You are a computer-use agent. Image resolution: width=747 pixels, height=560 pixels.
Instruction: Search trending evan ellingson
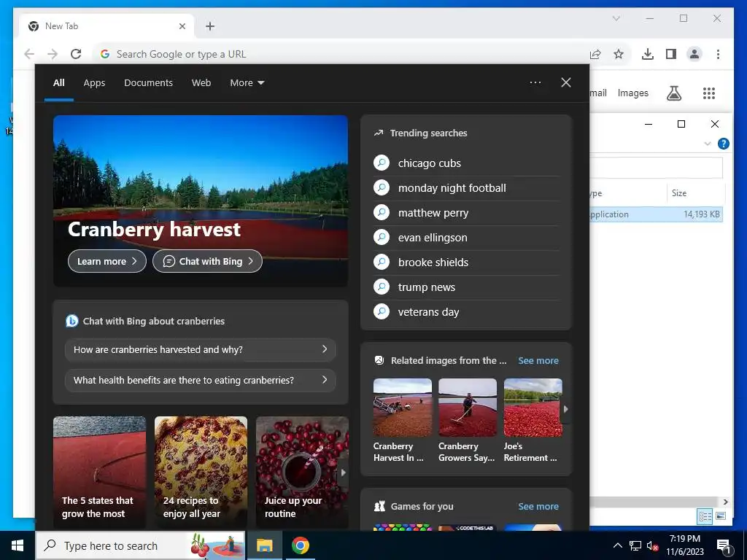[466, 237]
